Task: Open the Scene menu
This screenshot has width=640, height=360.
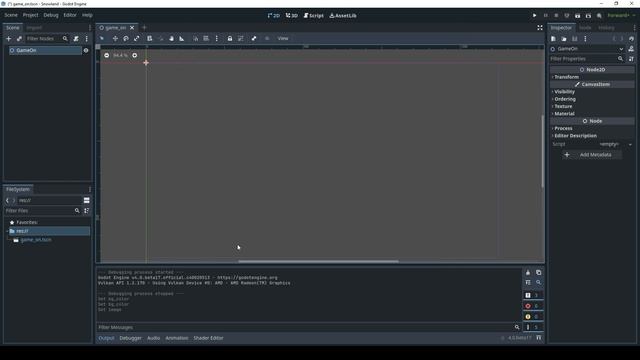Action: point(11,15)
